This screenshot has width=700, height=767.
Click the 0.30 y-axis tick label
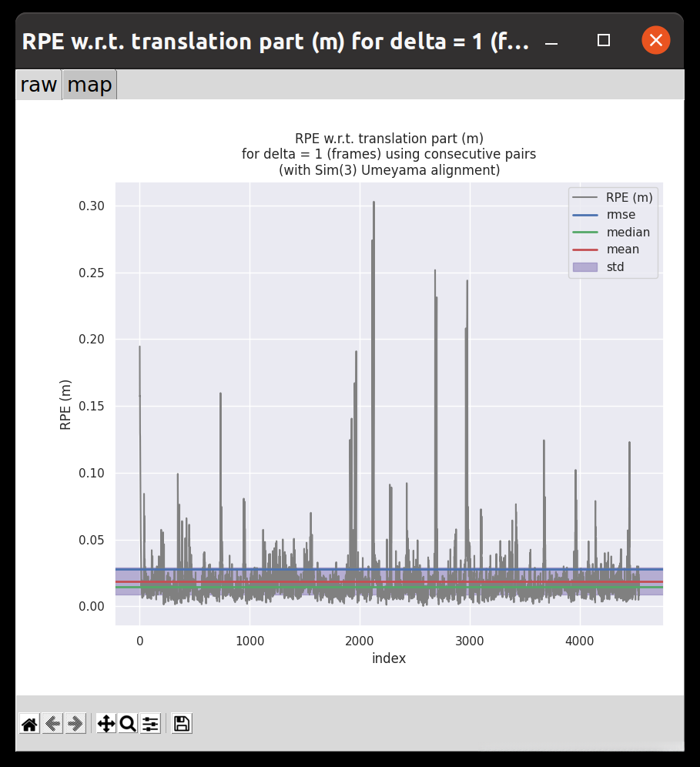tap(92, 206)
